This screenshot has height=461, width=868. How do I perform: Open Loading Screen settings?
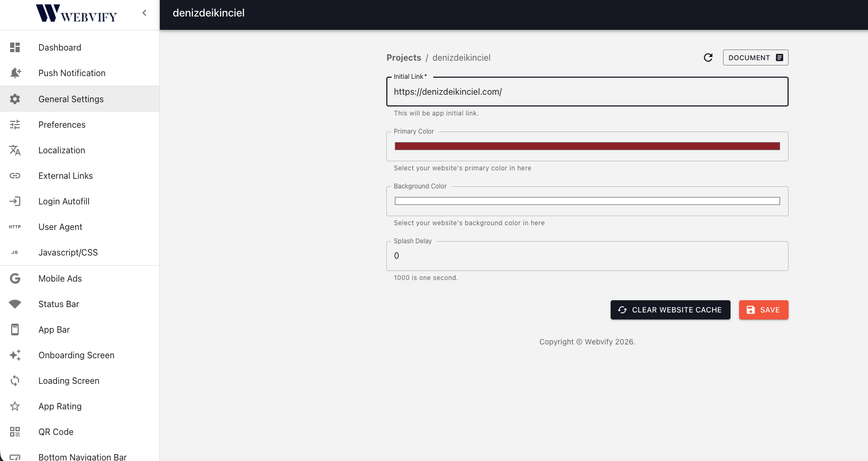pyautogui.click(x=79, y=381)
